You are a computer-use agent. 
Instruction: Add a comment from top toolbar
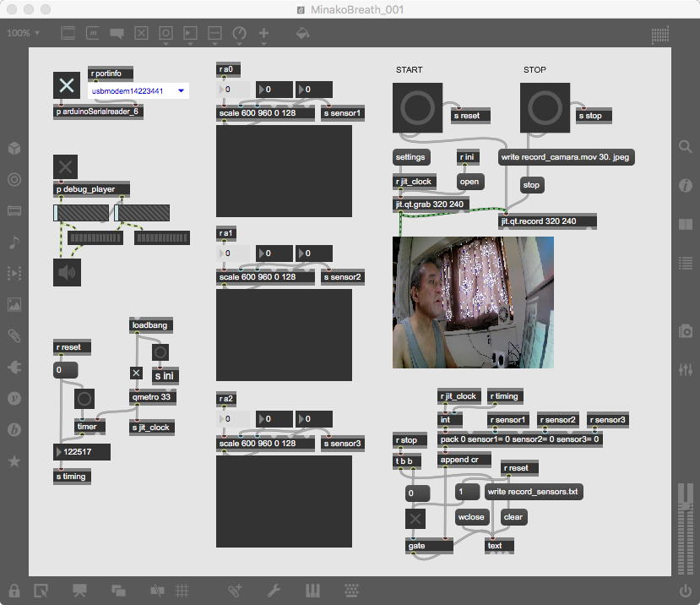tap(117, 33)
